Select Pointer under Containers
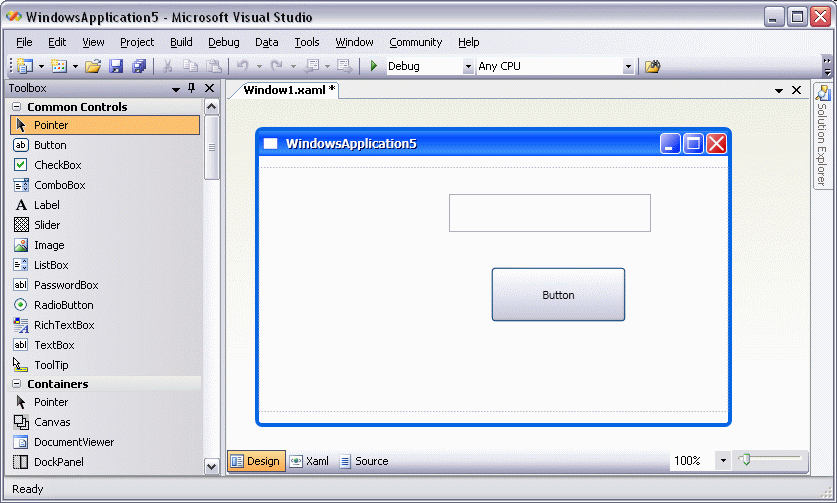 tap(105, 402)
